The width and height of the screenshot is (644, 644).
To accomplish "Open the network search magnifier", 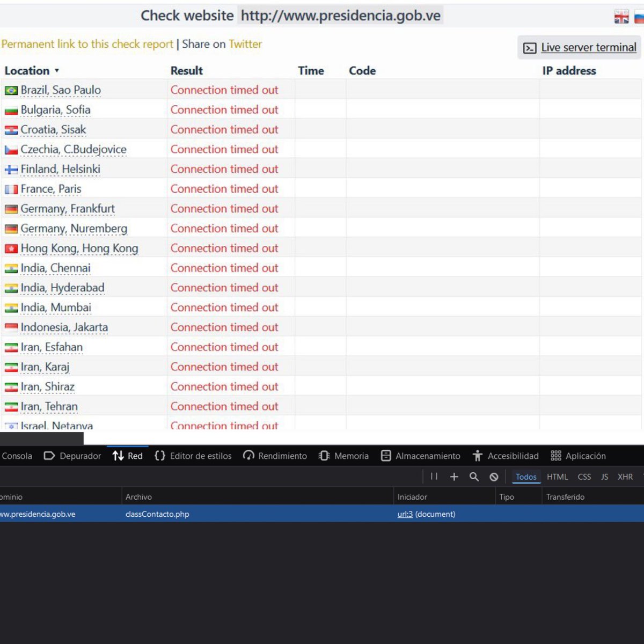I will (474, 477).
